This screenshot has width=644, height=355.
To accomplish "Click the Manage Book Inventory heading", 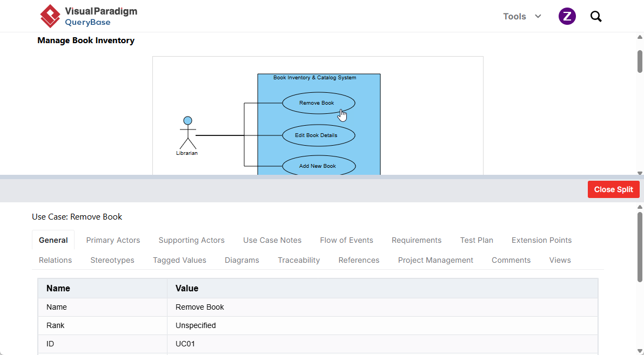I will point(86,40).
